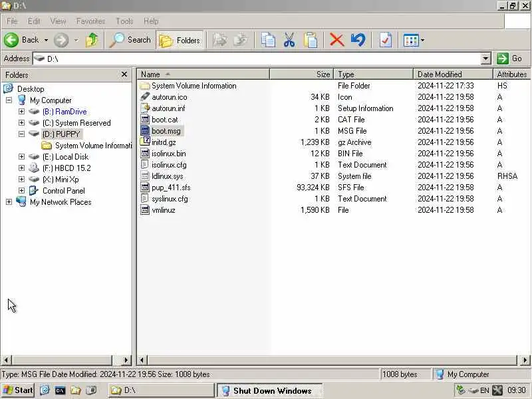
Task: Expand the Control Panel tree node
Action: tap(21, 190)
